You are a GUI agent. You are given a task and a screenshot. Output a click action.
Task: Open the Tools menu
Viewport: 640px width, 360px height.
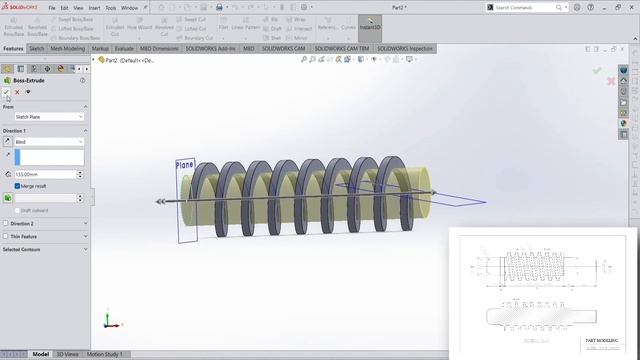tap(111, 8)
